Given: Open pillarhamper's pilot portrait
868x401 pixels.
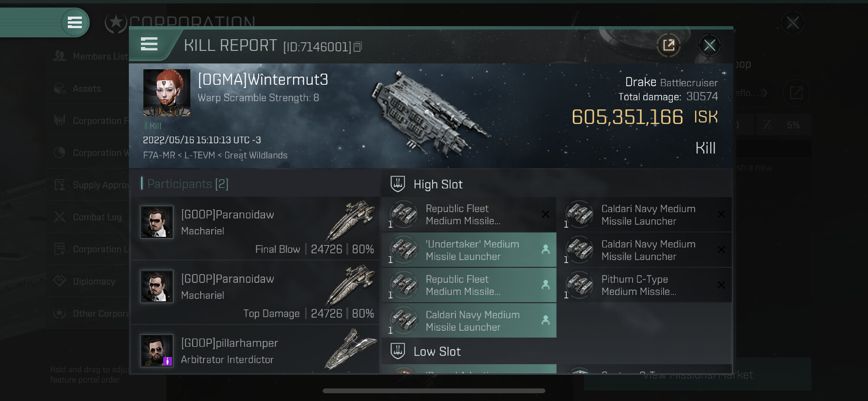Looking at the screenshot, I should pyautogui.click(x=156, y=350).
